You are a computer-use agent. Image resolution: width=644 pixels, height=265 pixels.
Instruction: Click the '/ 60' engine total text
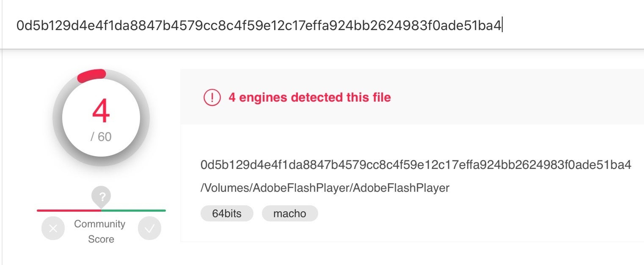click(x=101, y=137)
